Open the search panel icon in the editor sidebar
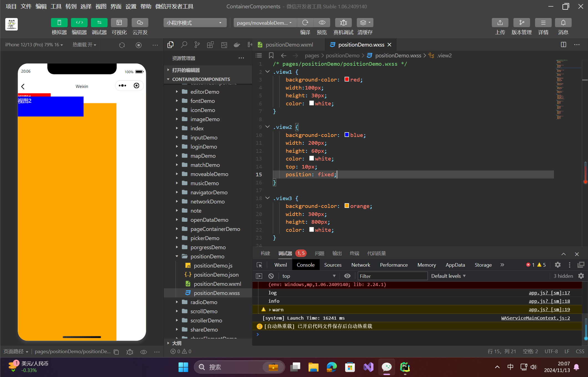The image size is (588, 377). coord(184,45)
